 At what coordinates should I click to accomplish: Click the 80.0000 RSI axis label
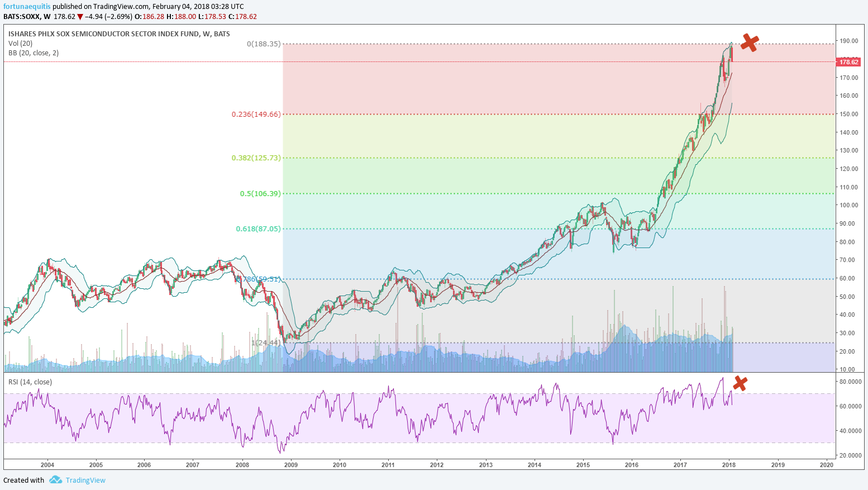coord(851,382)
